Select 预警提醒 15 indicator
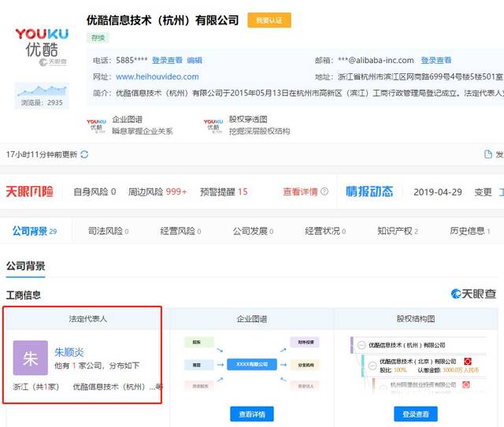 224,192
